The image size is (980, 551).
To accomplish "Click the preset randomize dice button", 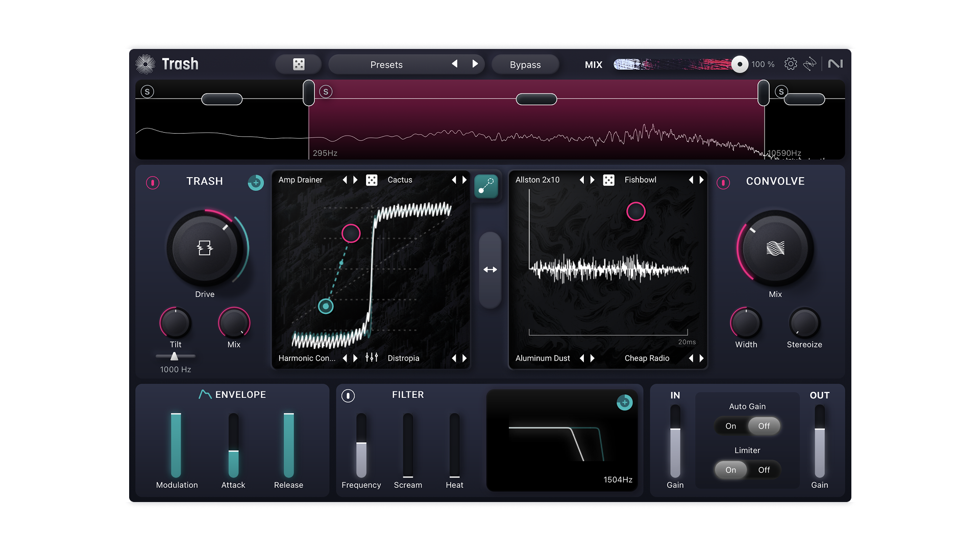I will [299, 64].
